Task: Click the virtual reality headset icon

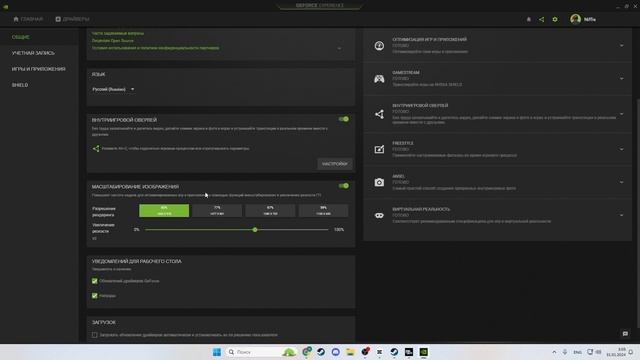Action: [x=379, y=216]
